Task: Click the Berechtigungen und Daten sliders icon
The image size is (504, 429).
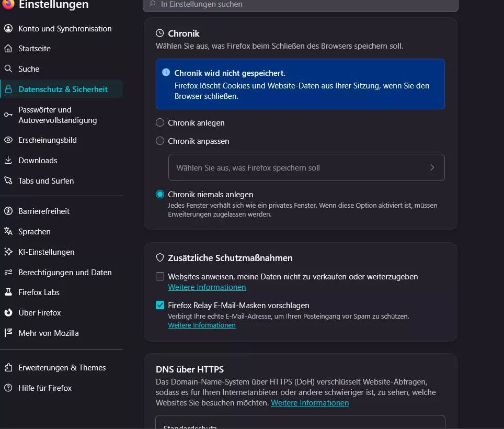Action: click(8, 273)
